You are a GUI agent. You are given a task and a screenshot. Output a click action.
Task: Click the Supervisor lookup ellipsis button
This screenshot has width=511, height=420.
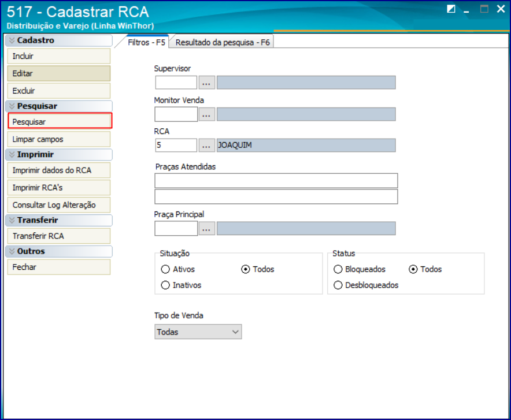click(x=206, y=83)
